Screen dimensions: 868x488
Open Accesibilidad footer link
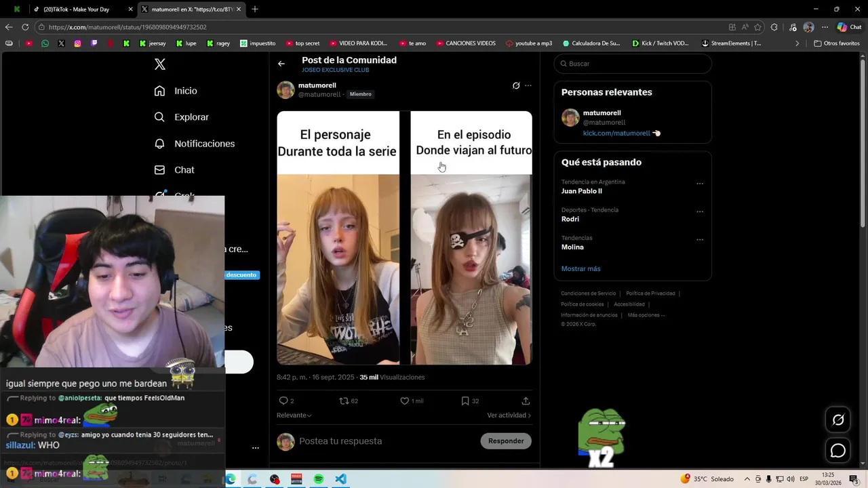[x=629, y=304]
